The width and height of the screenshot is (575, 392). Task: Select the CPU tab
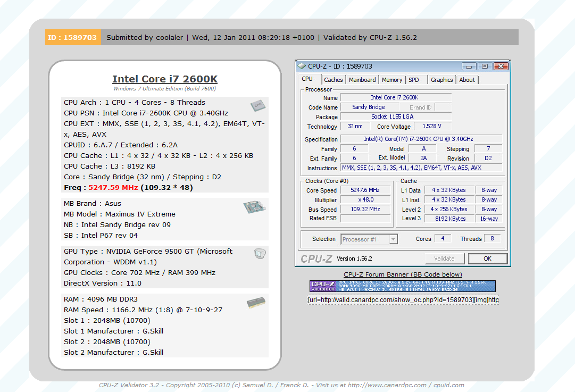coord(307,79)
